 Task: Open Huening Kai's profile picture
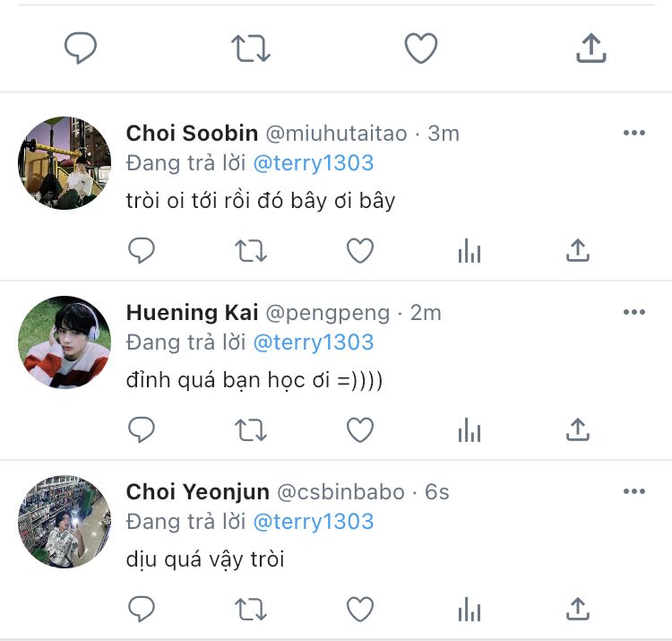point(65,342)
